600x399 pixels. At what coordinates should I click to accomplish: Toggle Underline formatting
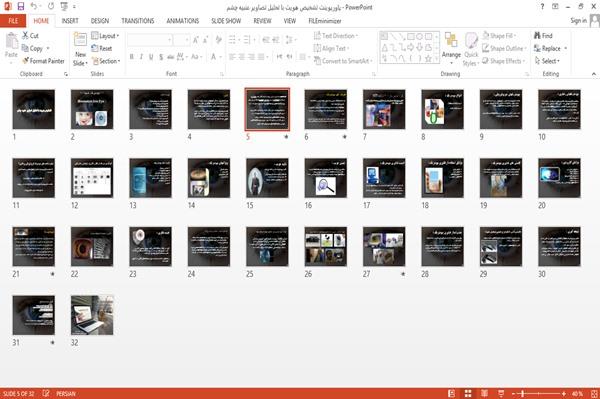(x=151, y=57)
